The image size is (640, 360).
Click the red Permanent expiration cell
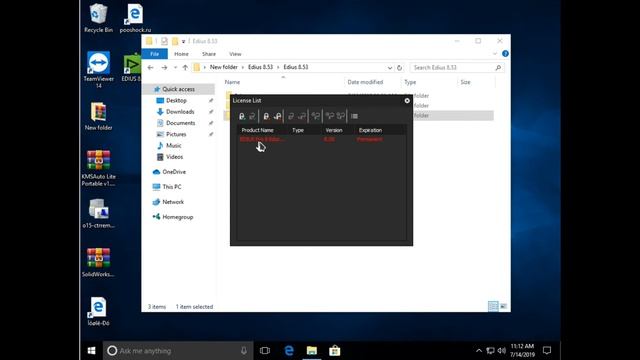click(x=370, y=139)
